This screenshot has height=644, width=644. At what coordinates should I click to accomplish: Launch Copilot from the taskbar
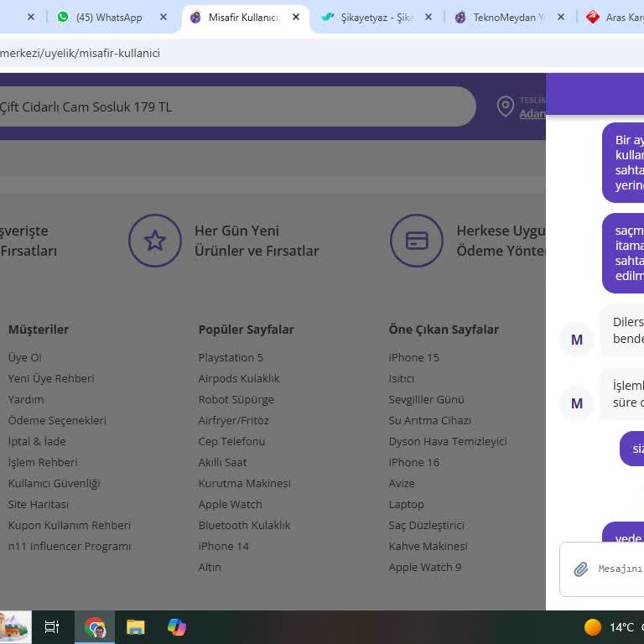pos(177,627)
